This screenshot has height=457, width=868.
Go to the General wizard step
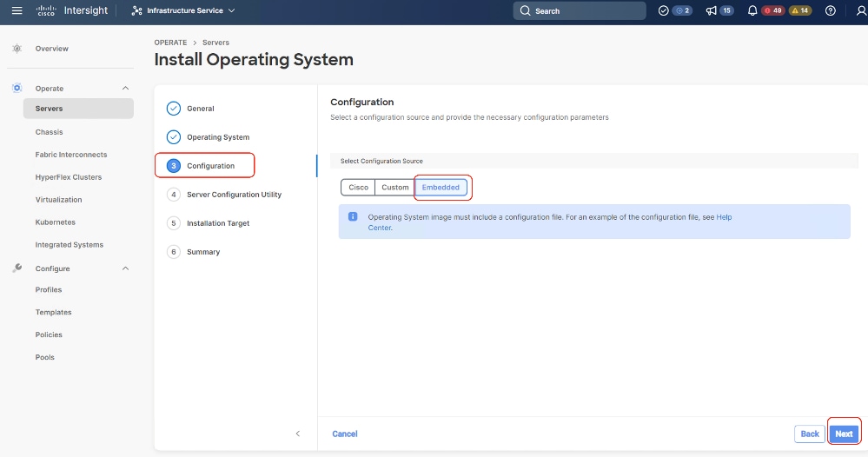tap(201, 109)
